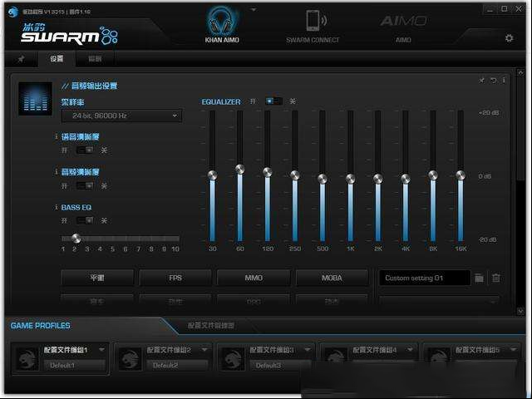Click the Custom setting 01 name field
532x399 pixels.
425,278
